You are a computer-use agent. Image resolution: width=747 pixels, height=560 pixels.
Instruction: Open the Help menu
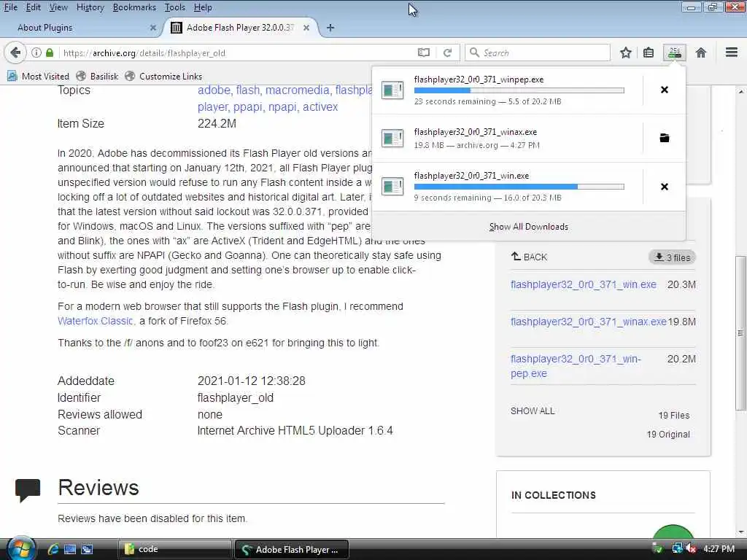pos(203,7)
